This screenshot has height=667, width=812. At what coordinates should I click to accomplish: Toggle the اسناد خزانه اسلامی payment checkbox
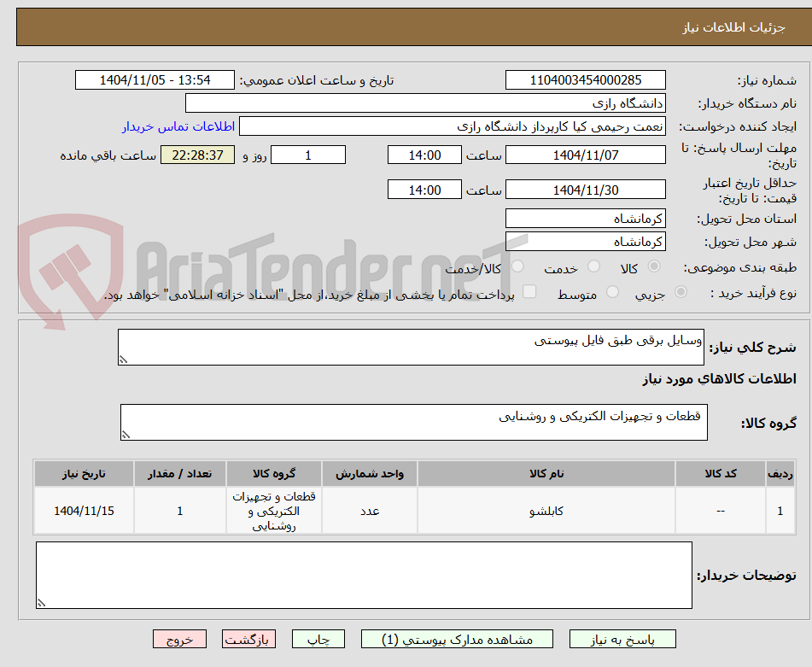tap(529, 291)
